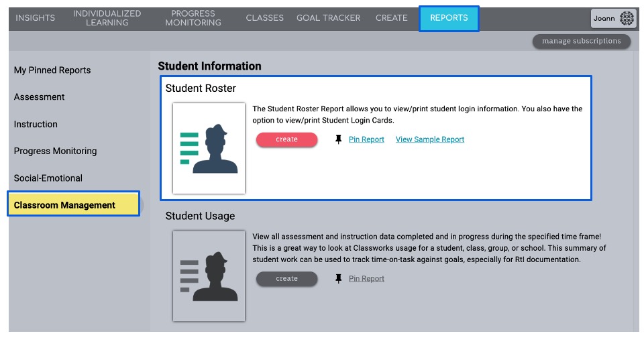Image resolution: width=644 pixels, height=362 pixels.
Task: Choose Progress Monitoring in the sidebar
Action: point(56,151)
